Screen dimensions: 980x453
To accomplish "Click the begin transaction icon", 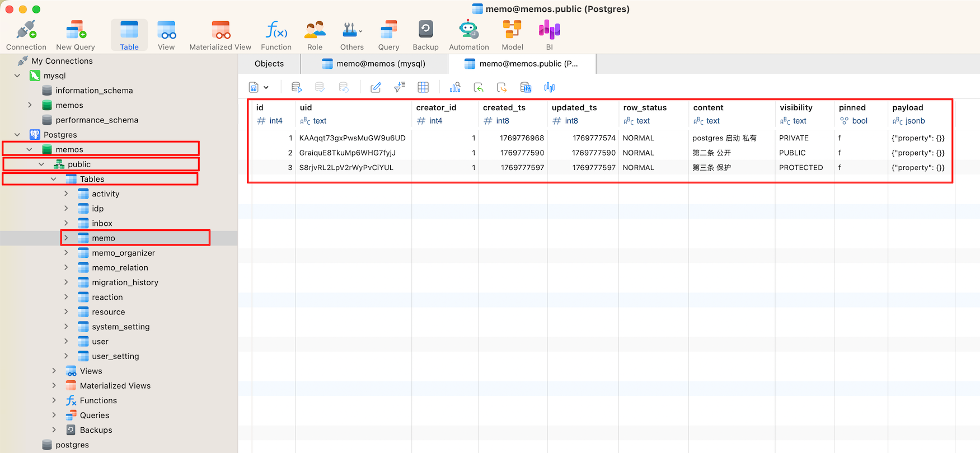I will (x=297, y=87).
